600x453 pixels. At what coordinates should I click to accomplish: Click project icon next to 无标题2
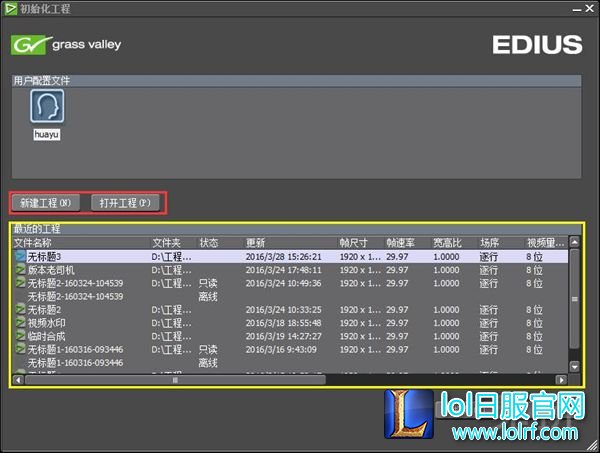click(x=20, y=309)
